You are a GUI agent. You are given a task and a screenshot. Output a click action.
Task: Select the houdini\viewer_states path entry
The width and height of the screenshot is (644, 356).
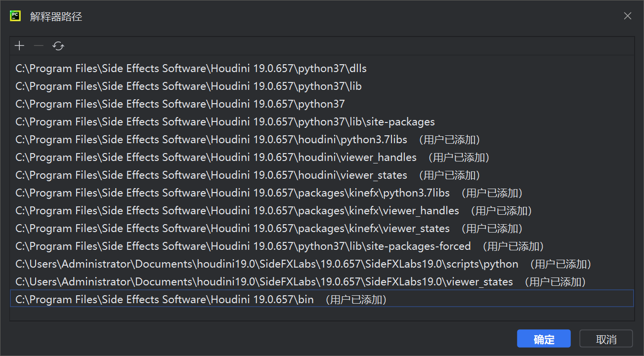tap(211, 175)
